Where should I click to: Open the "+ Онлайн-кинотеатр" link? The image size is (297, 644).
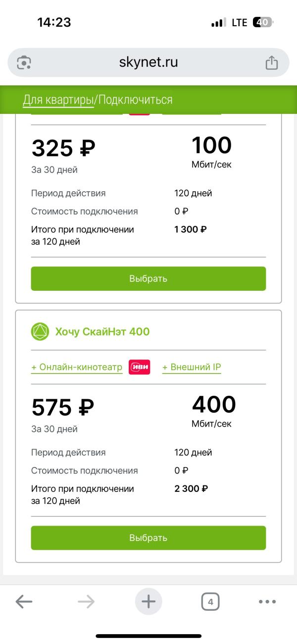[x=77, y=367]
